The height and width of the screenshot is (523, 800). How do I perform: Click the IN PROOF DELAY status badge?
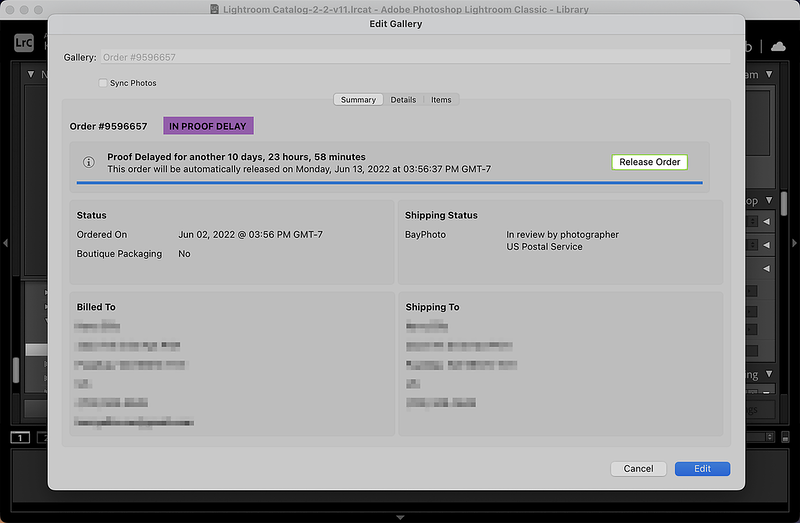pyautogui.click(x=208, y=126)
